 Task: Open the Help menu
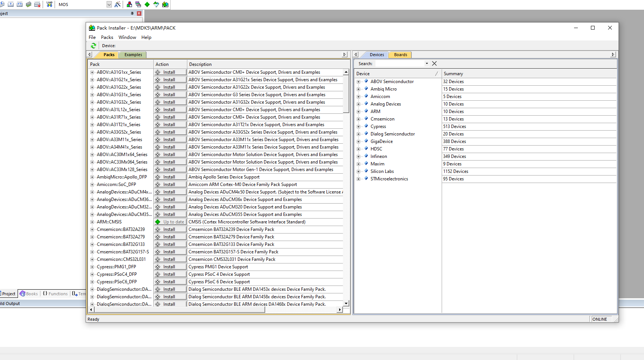[146, 37]
